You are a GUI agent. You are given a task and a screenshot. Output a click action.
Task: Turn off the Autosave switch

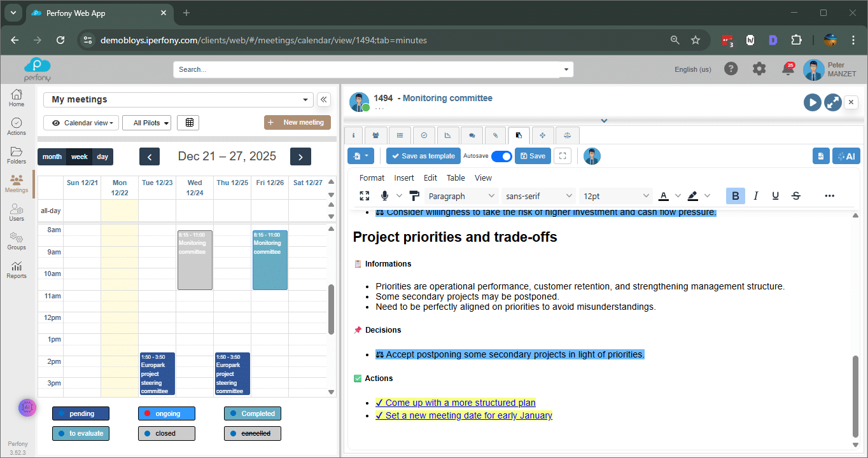point(501,156)
